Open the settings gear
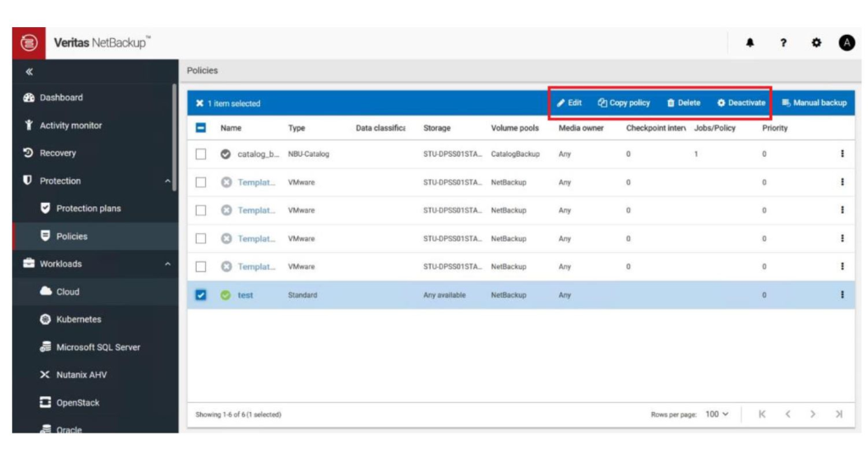 (816, 42)
